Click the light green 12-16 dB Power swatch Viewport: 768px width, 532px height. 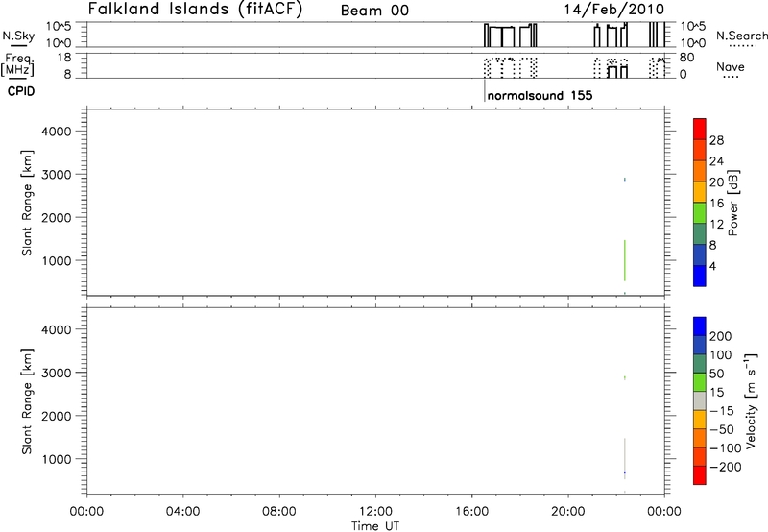pos(700,212)
